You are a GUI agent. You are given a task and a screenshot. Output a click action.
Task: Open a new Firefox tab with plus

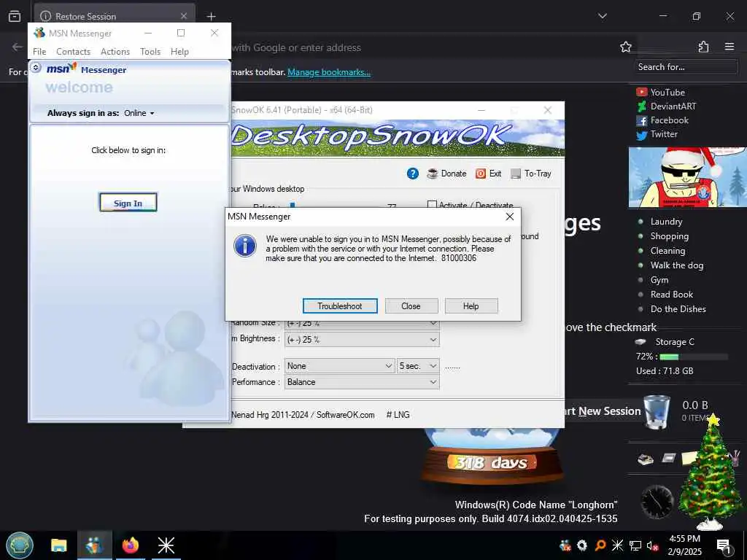point(211,16)
